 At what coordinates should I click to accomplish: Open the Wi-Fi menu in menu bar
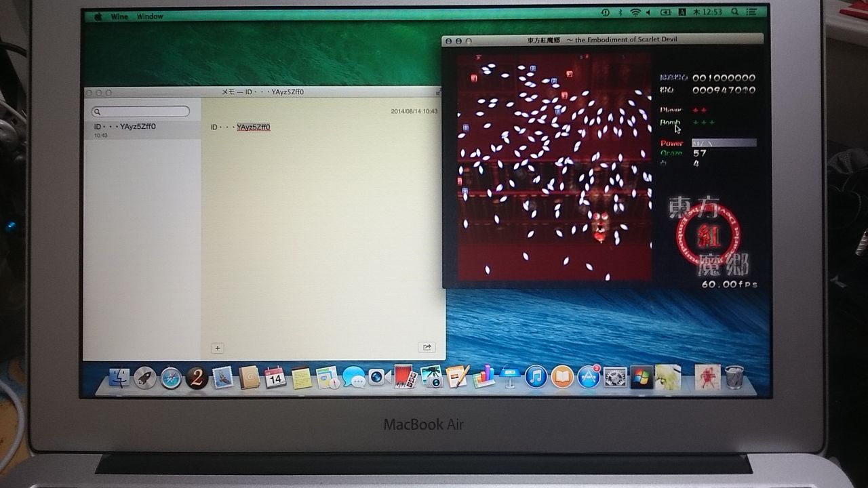click(635, 12)
